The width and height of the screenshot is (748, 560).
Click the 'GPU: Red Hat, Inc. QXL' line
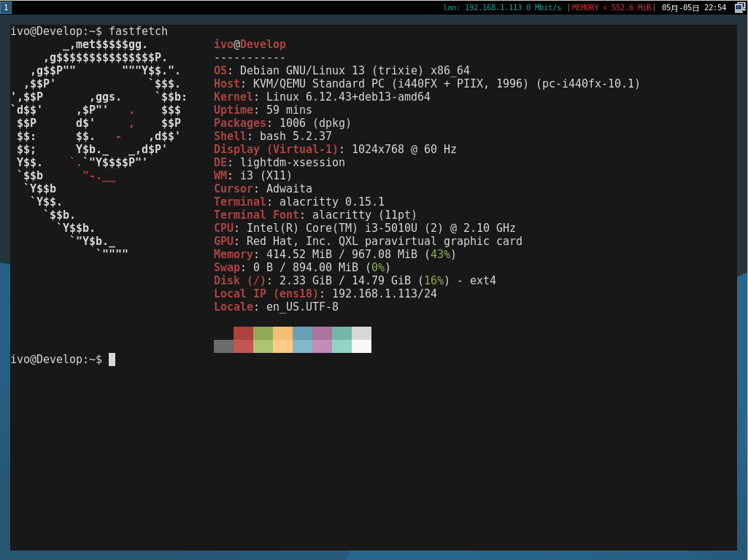point(369,241)
